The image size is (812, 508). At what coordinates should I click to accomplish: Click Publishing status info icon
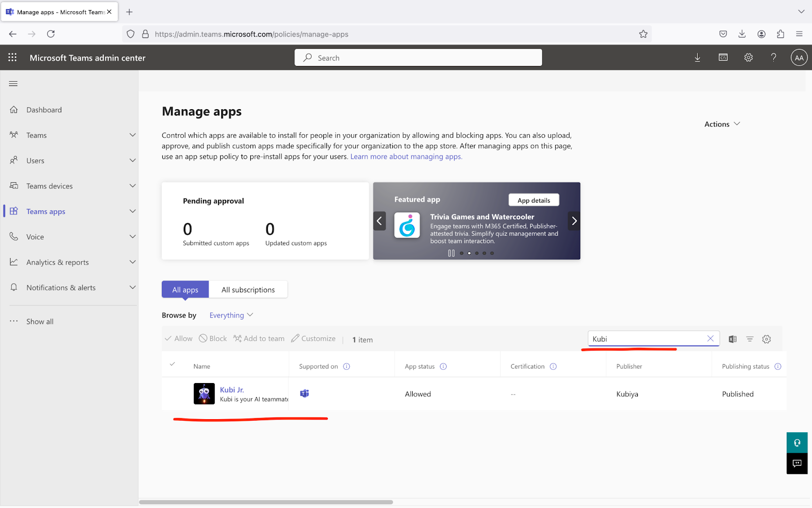coord(778,366)
